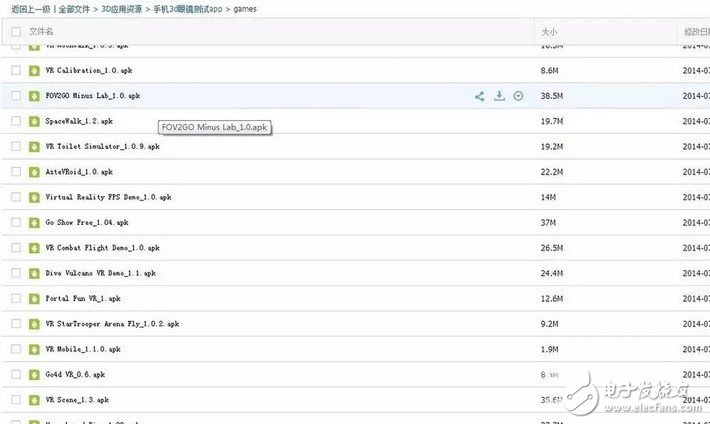Open VR Combat Flight Demo_1.0.apk file name
The image size is (710, 424).
pyautogui.click(x=102, y=247)
